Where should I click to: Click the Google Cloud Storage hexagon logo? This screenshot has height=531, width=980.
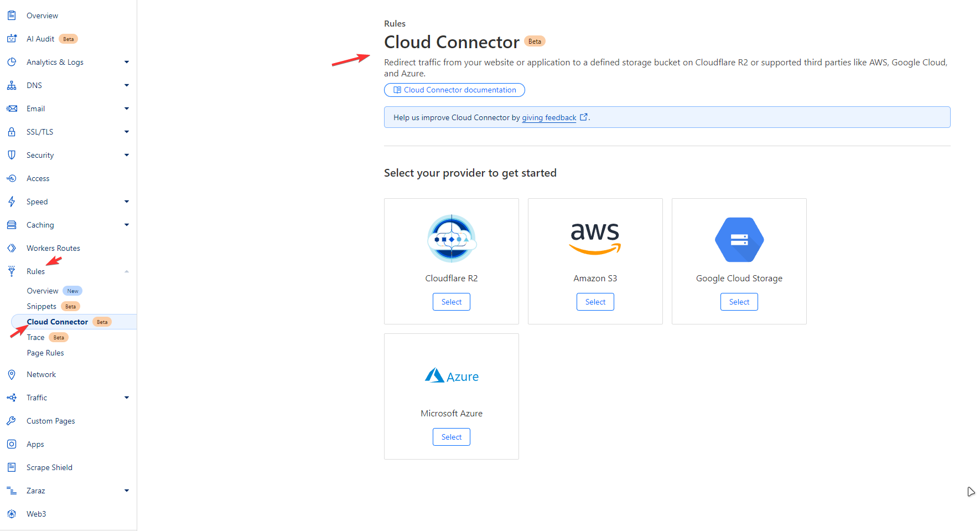pyautogui.click(x=739, y=240)
